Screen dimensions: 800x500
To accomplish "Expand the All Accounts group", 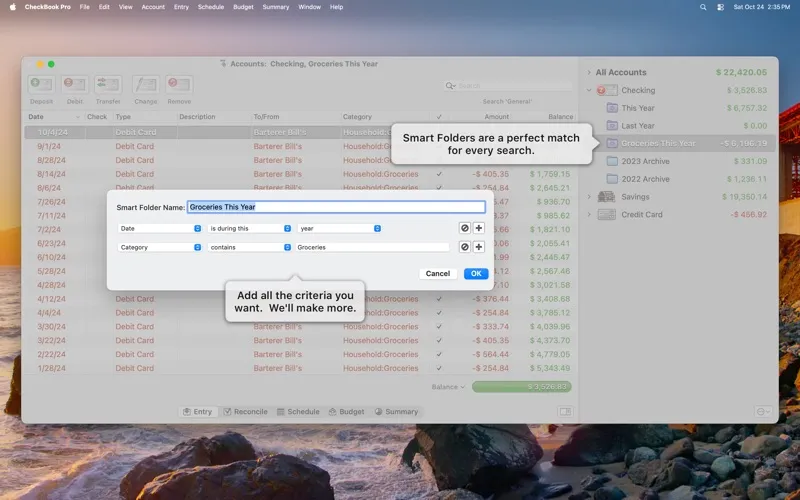I will [589, 72].
